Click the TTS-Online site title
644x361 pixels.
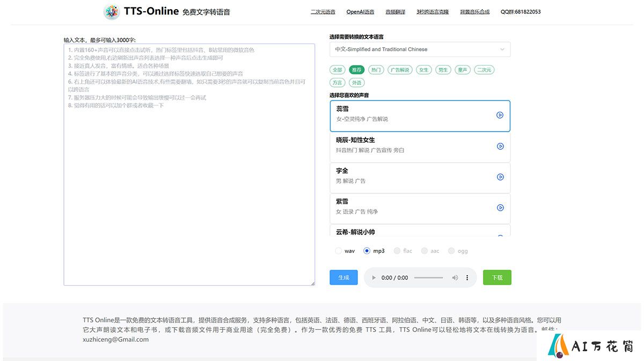[x=151, y=11]
